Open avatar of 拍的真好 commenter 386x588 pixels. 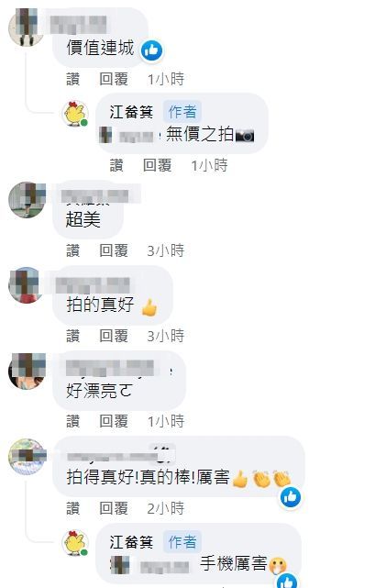pos(26,285)
